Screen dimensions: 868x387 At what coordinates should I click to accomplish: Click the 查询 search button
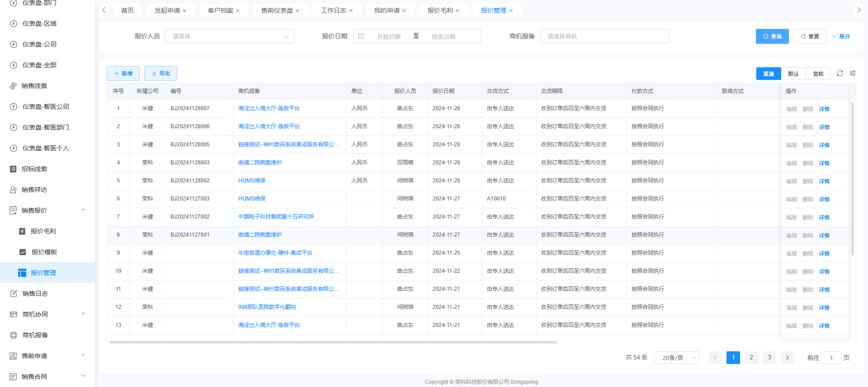[x=772, y=36]
